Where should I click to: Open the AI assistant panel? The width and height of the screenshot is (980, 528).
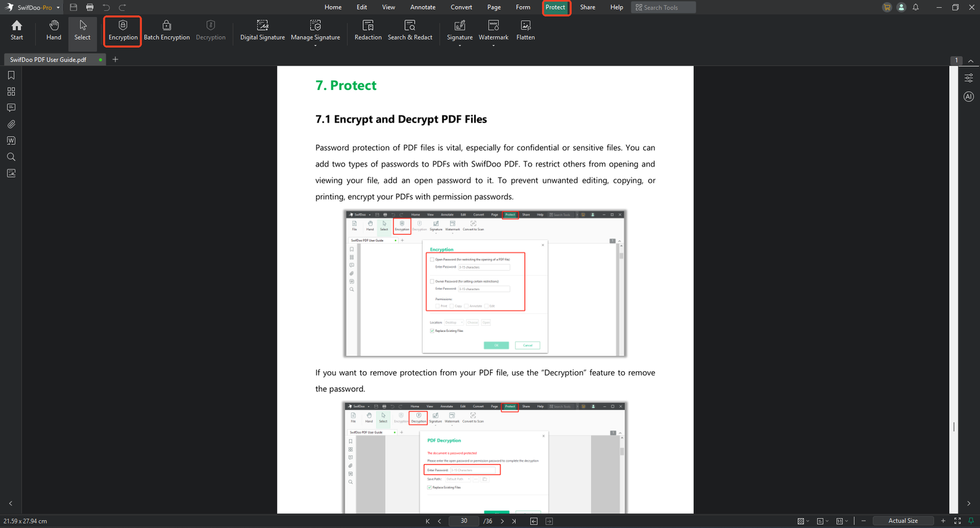pyautogui.click(x=968, y=97)
